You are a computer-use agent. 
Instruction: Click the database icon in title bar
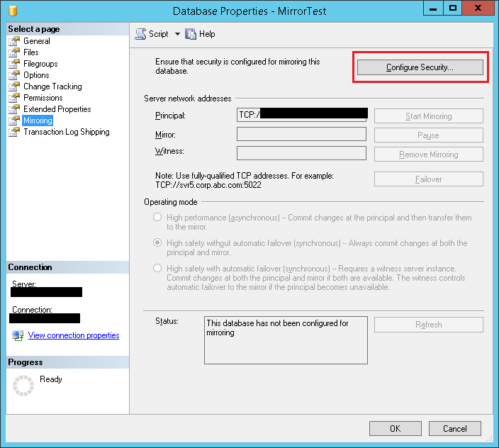coord(11,11)
